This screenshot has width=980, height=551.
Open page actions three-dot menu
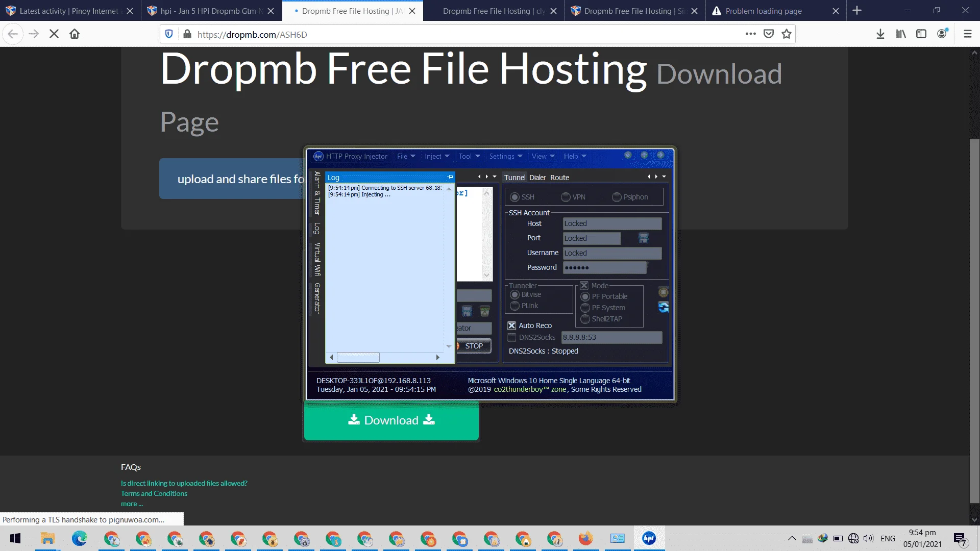point(750,34)
